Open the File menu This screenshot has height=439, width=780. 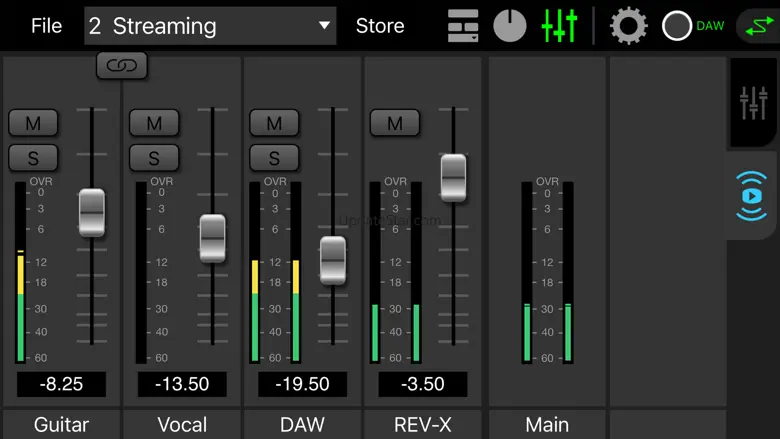point(46,26)
